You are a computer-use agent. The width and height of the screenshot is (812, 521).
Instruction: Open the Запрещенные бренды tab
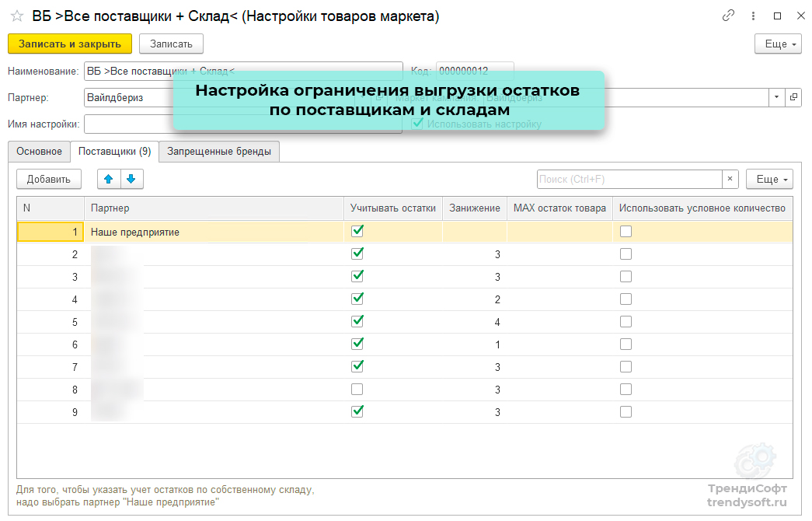pyautogui.click(x=219, y=152)
